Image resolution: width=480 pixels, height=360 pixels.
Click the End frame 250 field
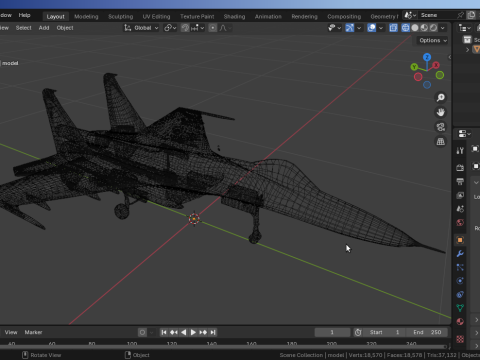coord(427,332)
